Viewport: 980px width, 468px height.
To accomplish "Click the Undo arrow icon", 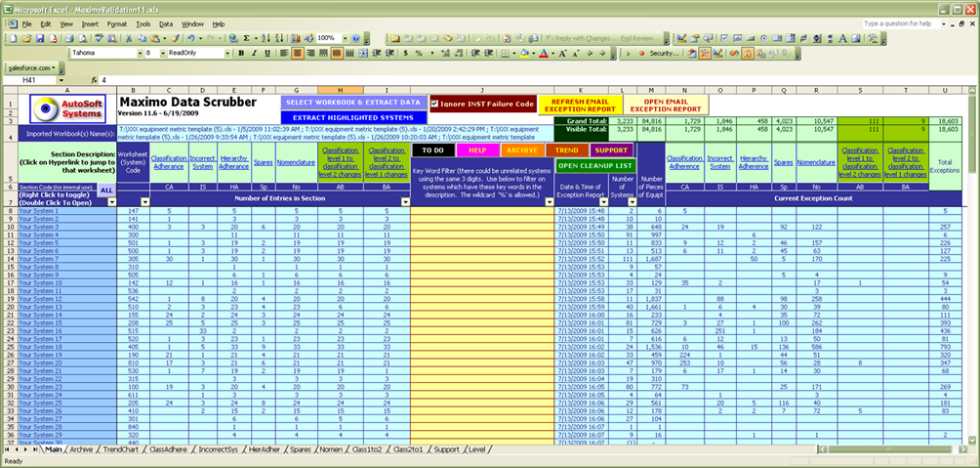I will point(190,38).
